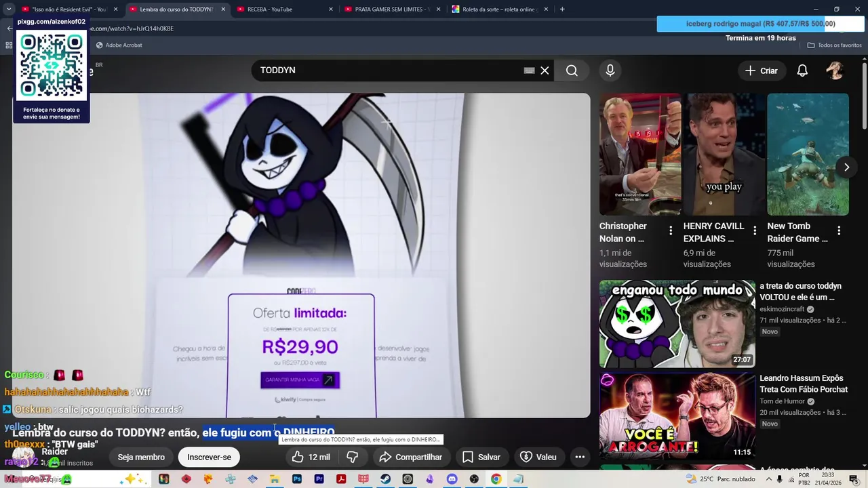Screen dimensions: 868x488
Task: Dislike the video
Action: pos(352,457)
